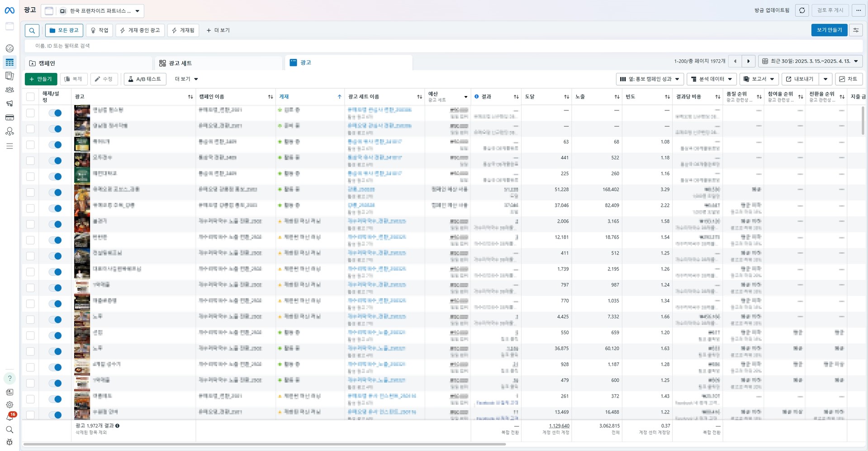Click the search magnifier icon in filter bar
Viewport: 868px width, 451px height.
tap(32, 30)
